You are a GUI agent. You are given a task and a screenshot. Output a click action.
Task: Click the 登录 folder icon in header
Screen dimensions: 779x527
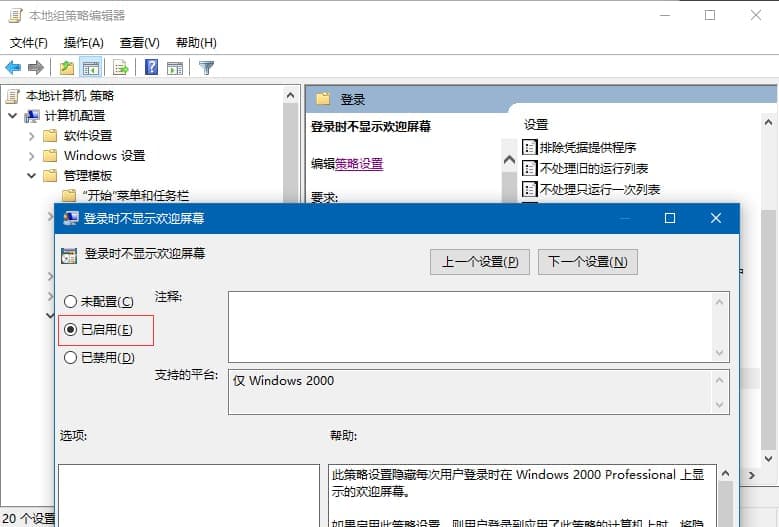323,99
